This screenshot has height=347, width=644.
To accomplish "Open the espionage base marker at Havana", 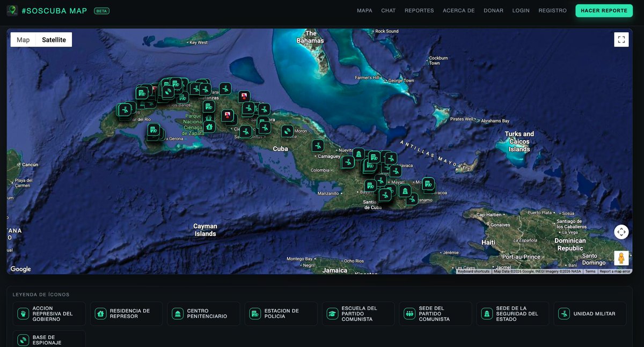I will pos(168,92).
